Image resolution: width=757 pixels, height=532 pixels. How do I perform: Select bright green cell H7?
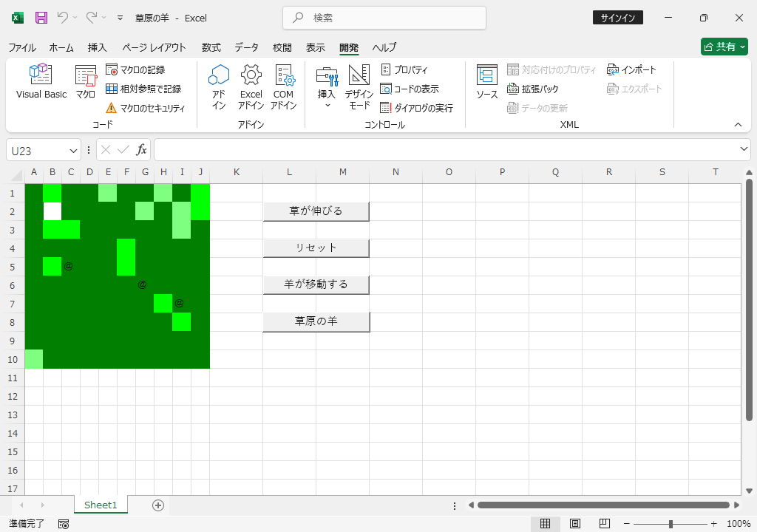[x=163, y=304]
